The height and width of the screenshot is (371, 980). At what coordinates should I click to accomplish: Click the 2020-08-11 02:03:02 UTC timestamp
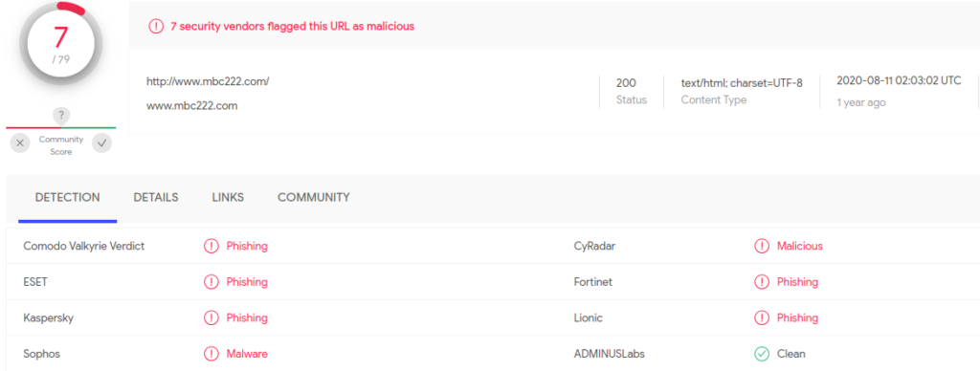tap(899, 80)
